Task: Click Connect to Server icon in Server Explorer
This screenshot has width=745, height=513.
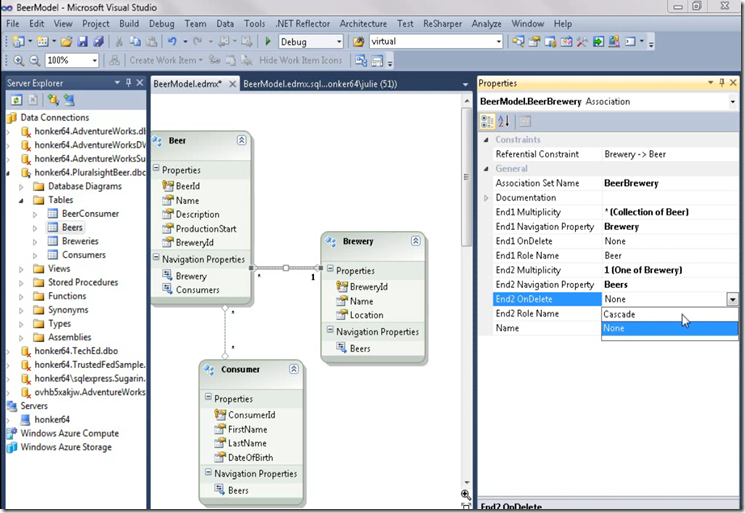Action: tap(69, 100)
